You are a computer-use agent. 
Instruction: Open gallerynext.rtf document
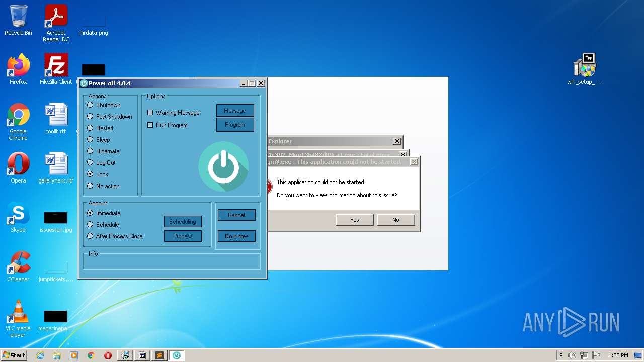tap(56, 168)
